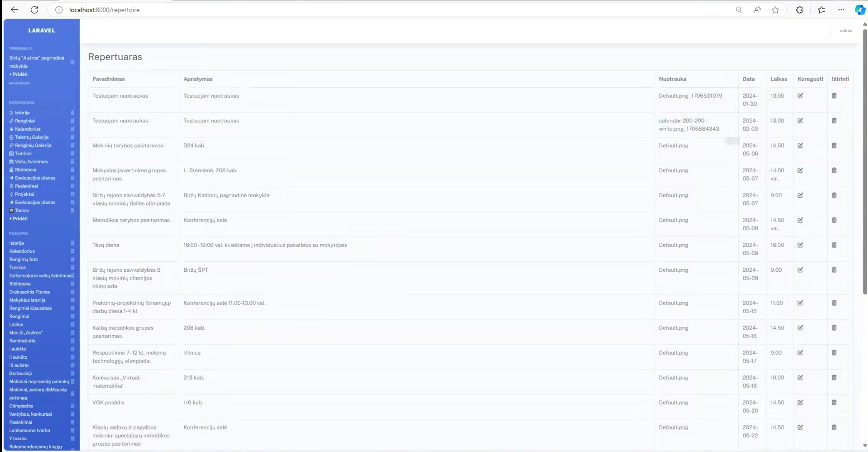Image resolution: width=868 pixels, height=452 pixels.
Task: Open browser extensions icon
Action: [799, 10]
